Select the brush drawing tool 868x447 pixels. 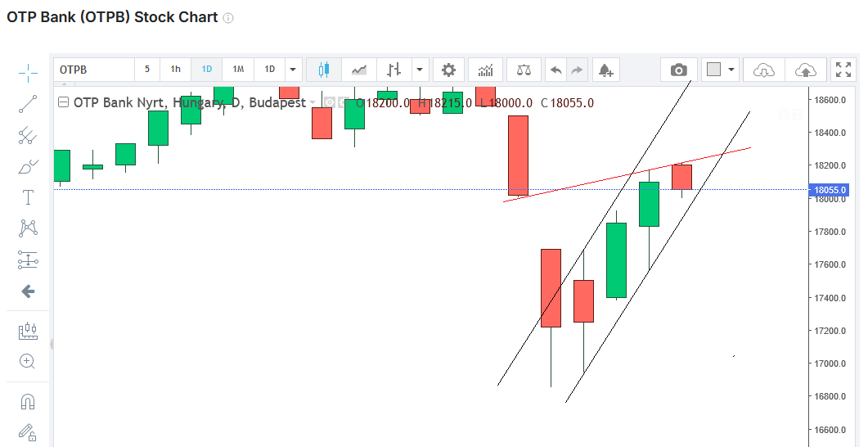click(x=28, y=166)
